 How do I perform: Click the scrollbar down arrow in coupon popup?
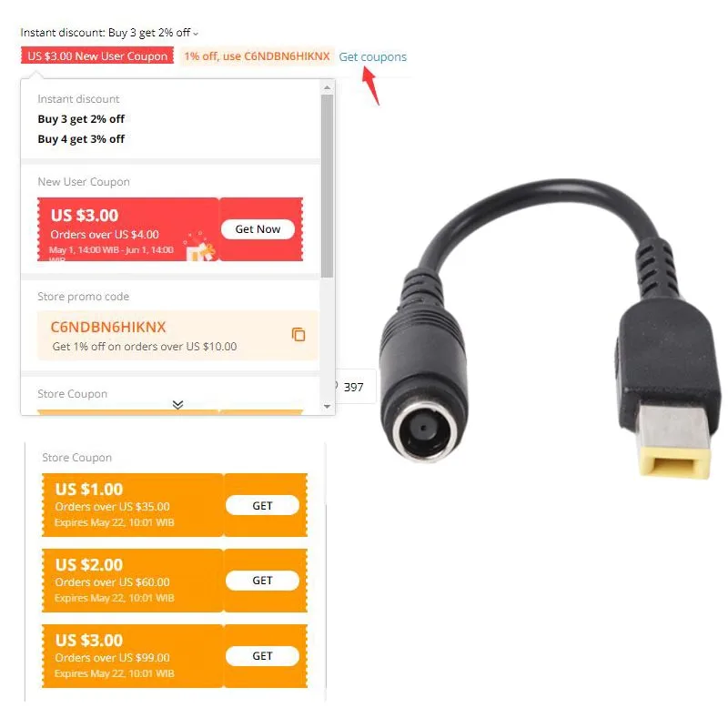[x=328, y=406]
